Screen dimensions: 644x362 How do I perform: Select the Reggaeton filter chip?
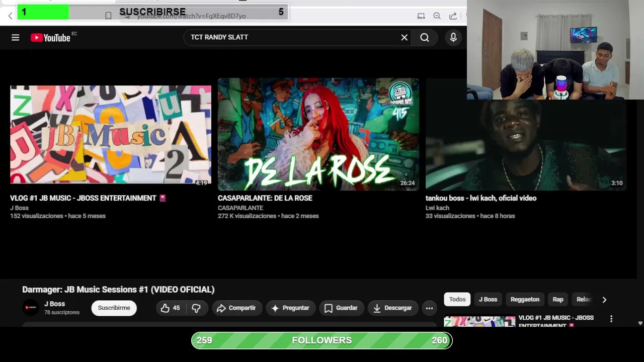[x=525, y=299]
